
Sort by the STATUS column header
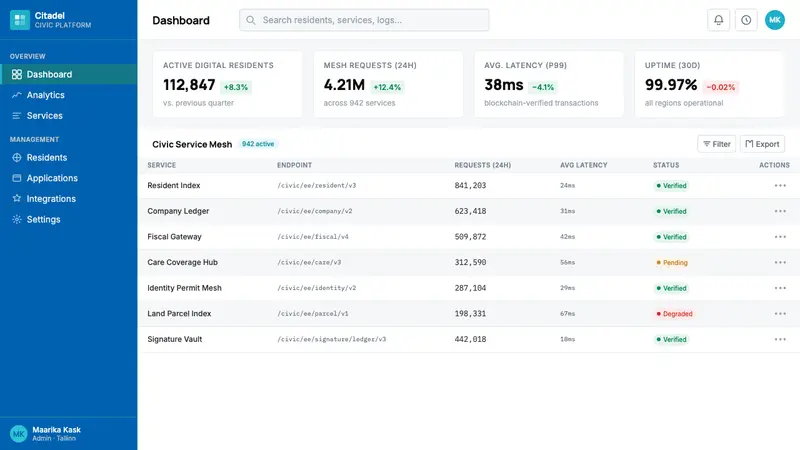click(x=666, y=165)
